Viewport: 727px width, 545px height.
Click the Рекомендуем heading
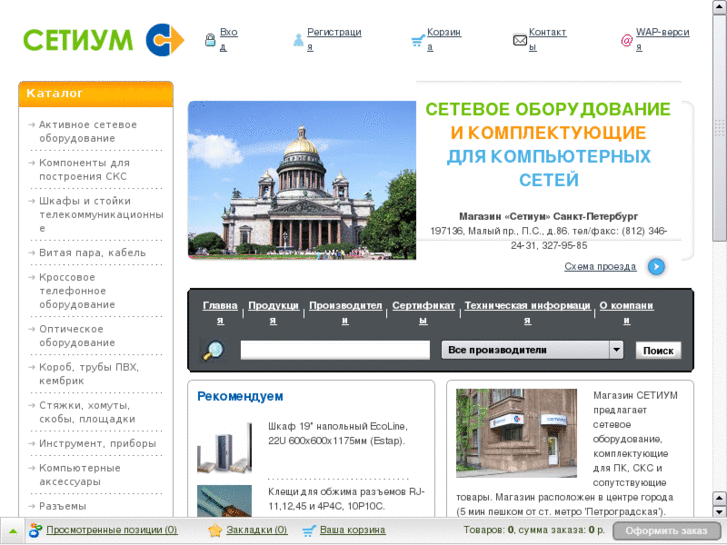click(x=240, y=397)
